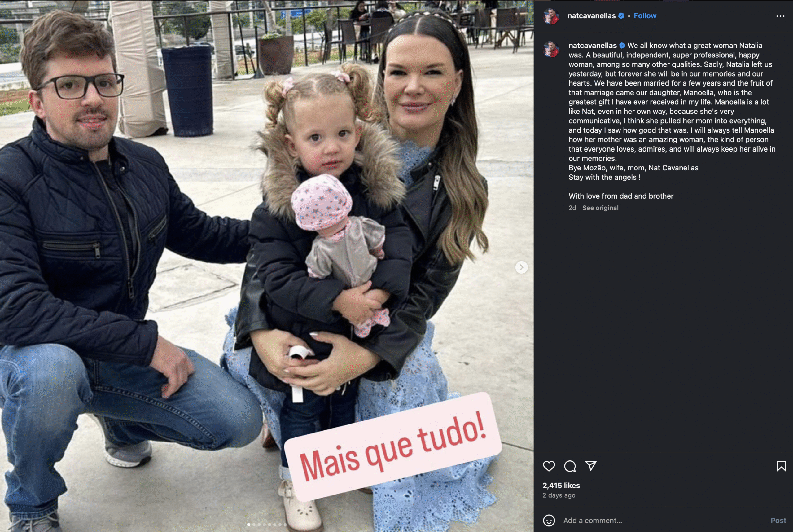The width and height of the screenshot is (793, 532).
Task: Go to next photo in carousel
Action: [x=521, y=267]
